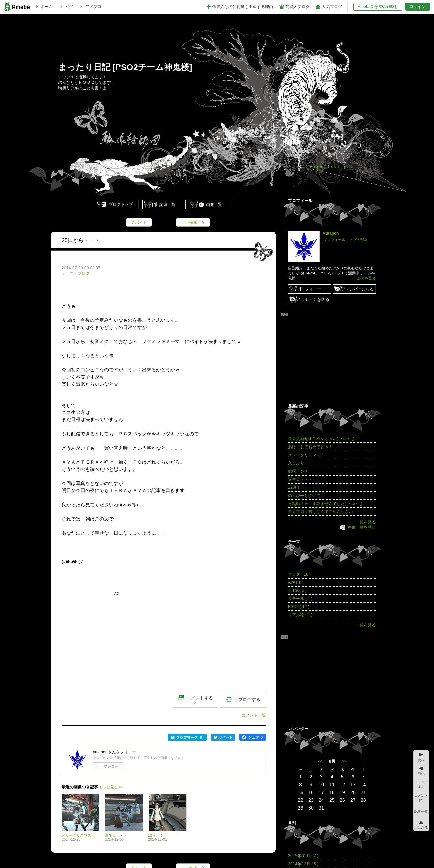Click the ツイート share button
Screen dimensions: 434x868
[223, 737]
